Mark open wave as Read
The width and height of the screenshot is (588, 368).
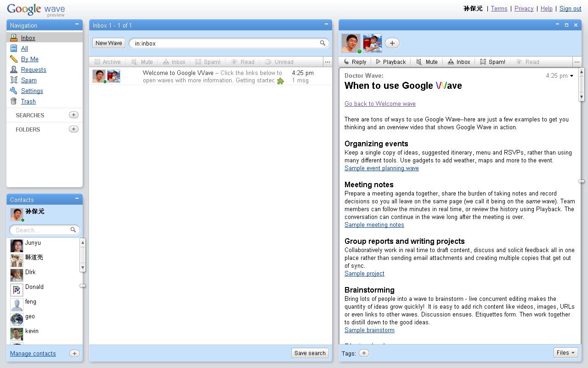(x=527, y=62)
